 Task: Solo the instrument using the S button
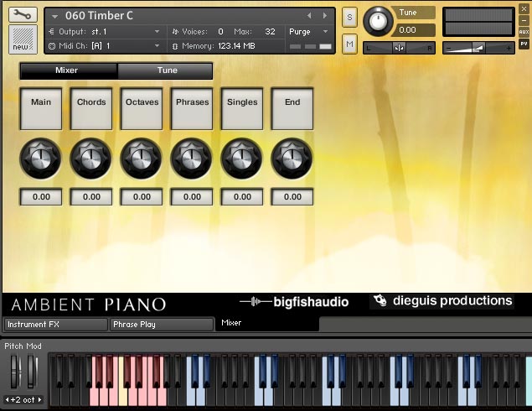click(x=349, y=17)
